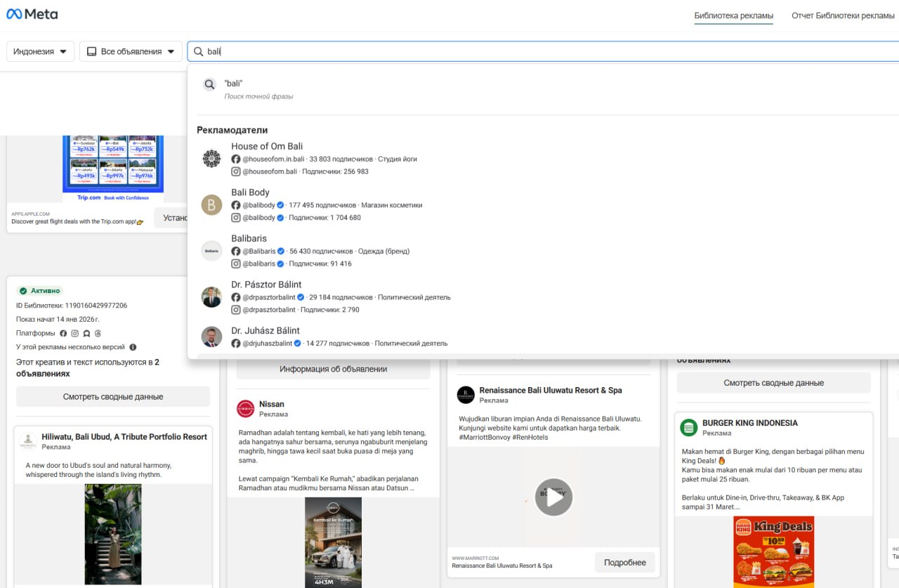Open the Все объявления category dropdown
Image resolution: width=899 pixels, height=588 pixels.
pyautogui.click(x=131, y=51)
